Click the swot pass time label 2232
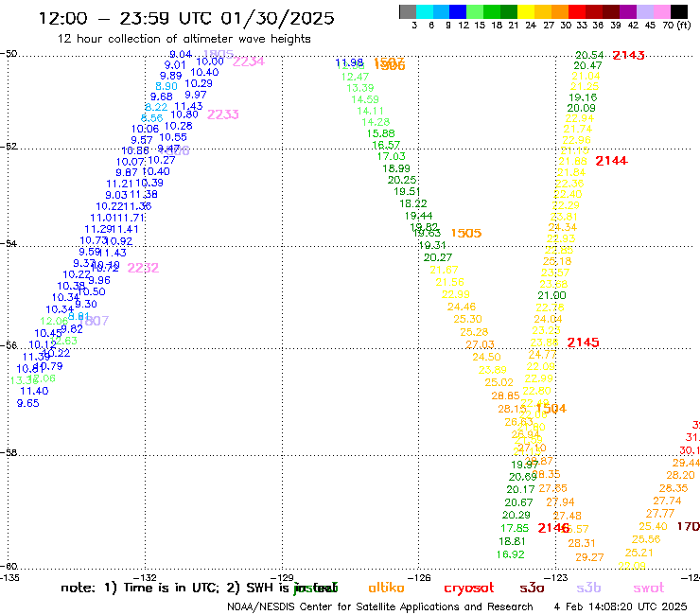Screen dimensions: 700x615 pos(143,268)
